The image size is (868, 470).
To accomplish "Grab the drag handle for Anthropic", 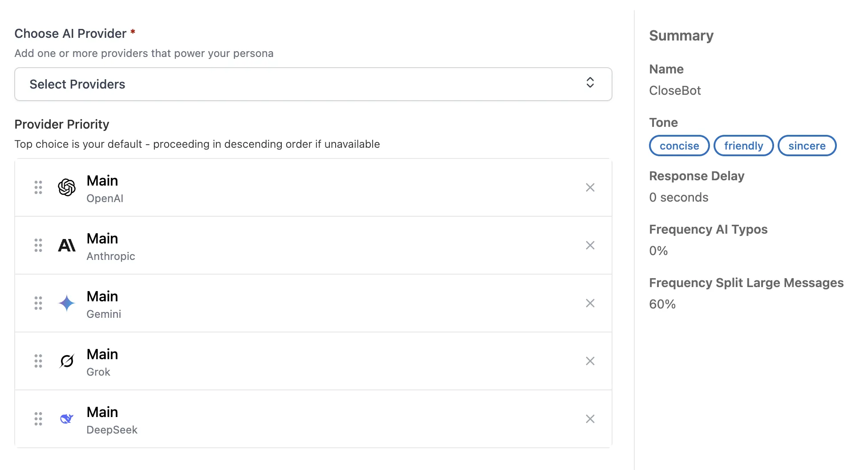I will pos(38,245).
